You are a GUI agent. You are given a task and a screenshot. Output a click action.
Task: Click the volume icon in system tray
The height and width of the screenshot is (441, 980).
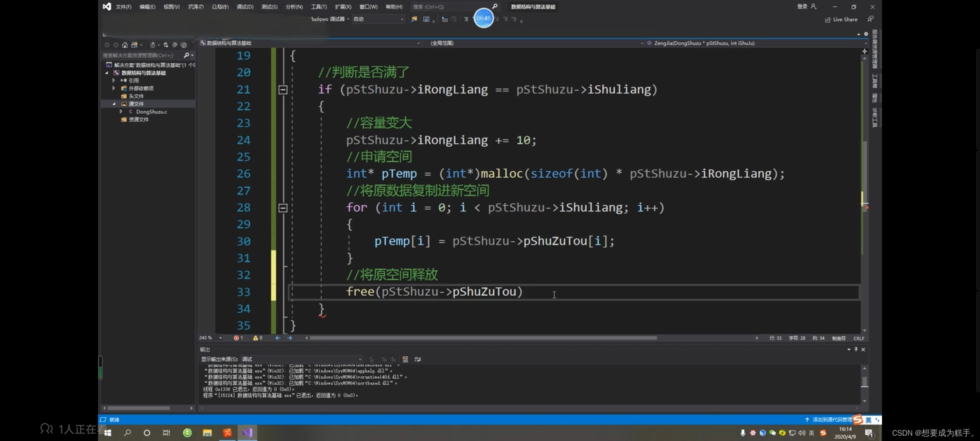802,433
